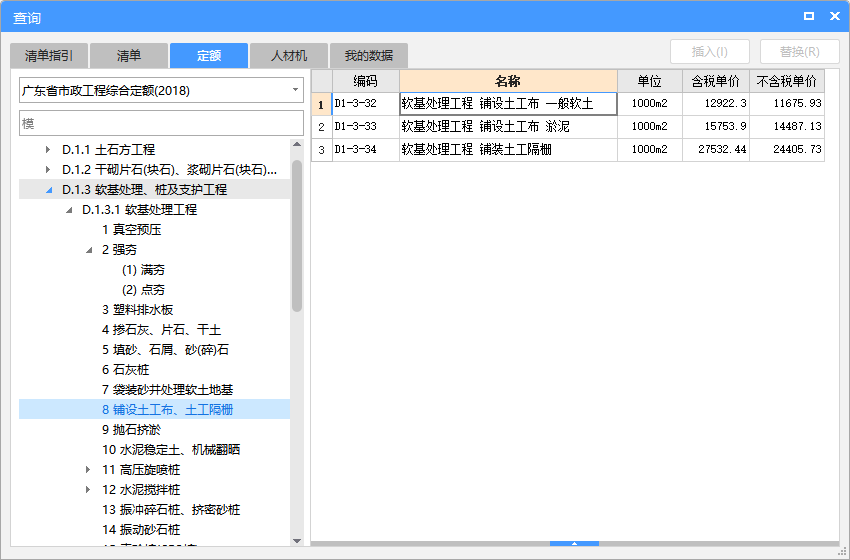The height and width of the screenshot is (560, 850).
Task: Expand the 12 水泥搅拌桩 node
Action: (x=88, y=490)
